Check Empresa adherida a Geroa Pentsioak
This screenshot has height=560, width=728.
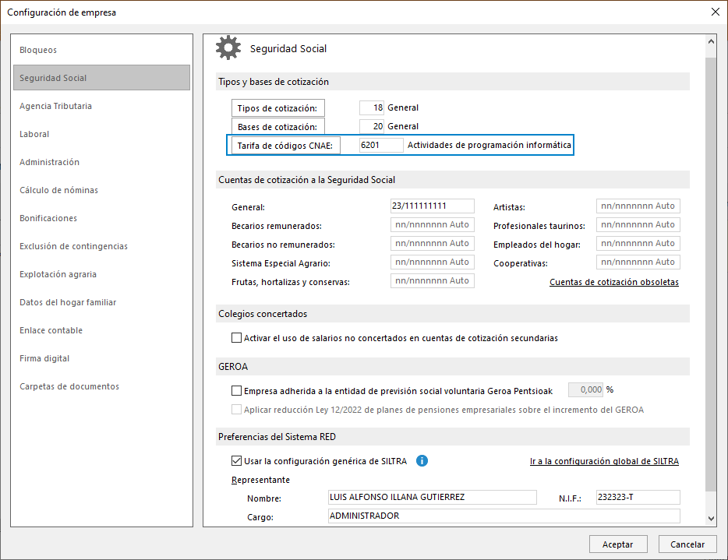236,391
